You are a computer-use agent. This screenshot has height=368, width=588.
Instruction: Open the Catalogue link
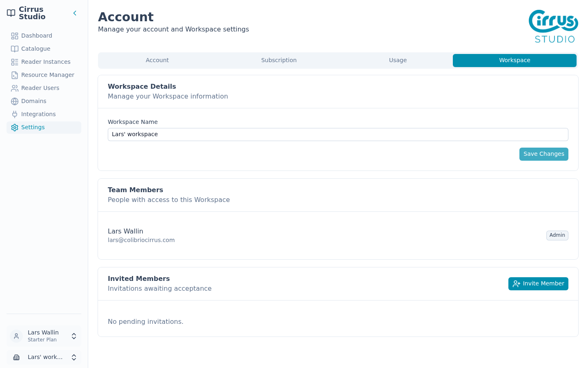point(44,49)
